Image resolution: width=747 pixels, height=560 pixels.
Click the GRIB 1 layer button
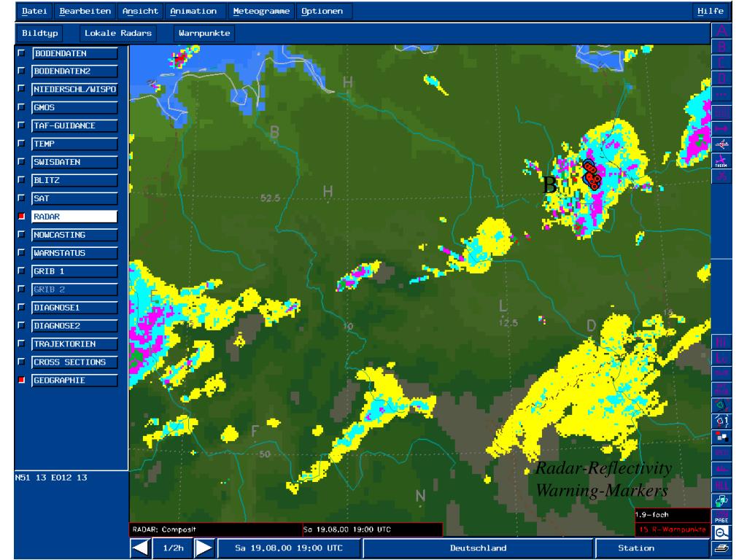75,271
